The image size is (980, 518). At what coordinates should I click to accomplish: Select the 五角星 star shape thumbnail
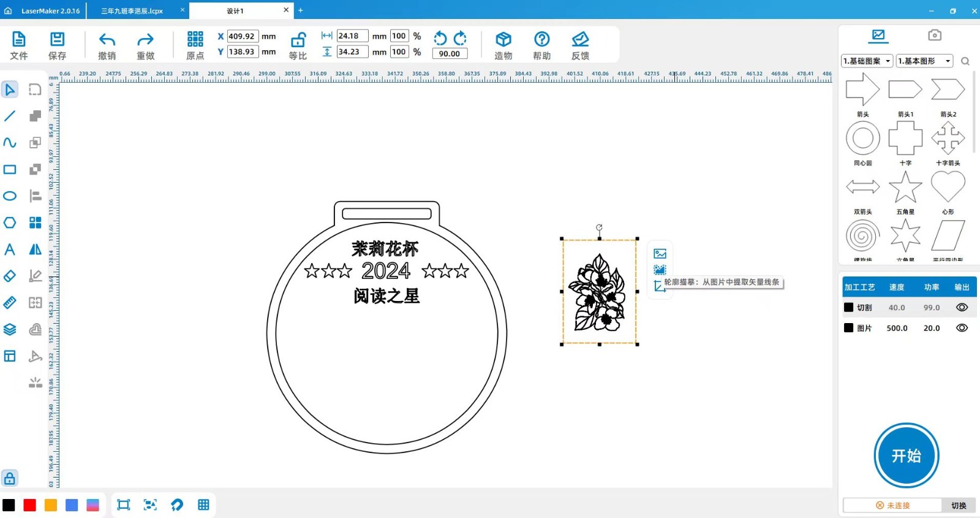(905, 188)
